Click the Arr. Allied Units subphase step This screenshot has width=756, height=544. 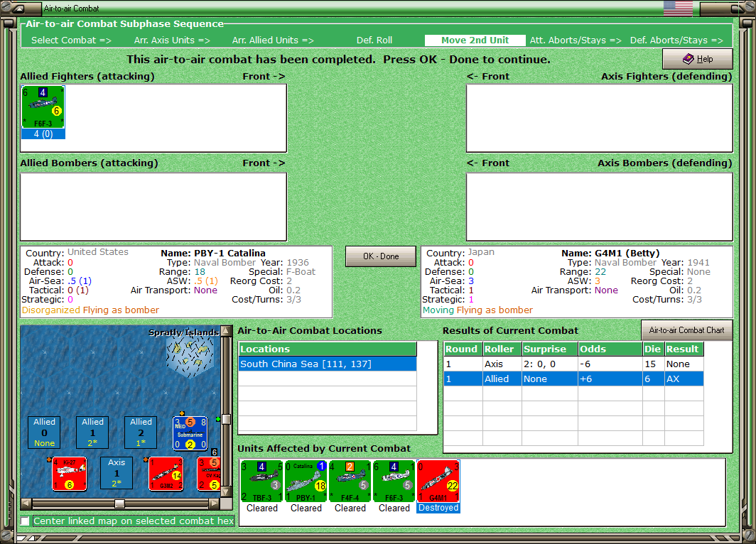tap(273, 40)
